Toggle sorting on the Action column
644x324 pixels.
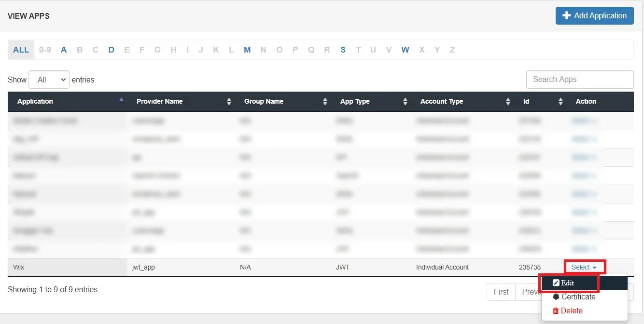click(586, 101)
